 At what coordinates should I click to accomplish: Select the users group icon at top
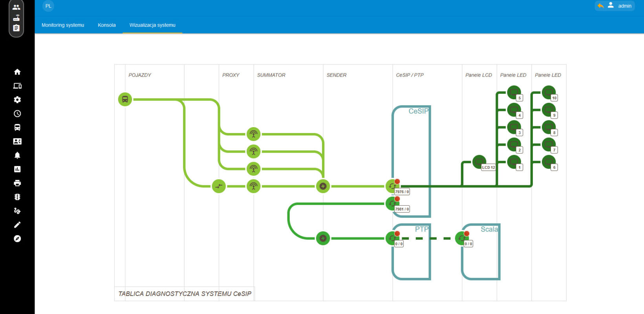pos(16,7)
